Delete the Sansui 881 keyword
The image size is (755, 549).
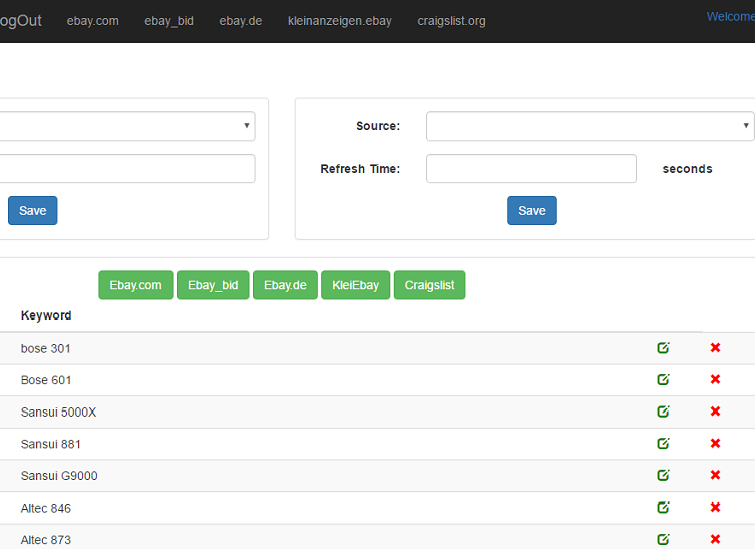(x=716, y=444)
